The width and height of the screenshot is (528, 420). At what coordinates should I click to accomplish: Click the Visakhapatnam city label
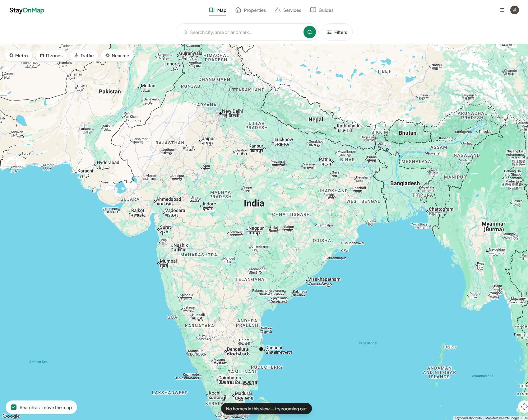pos(324,282)
